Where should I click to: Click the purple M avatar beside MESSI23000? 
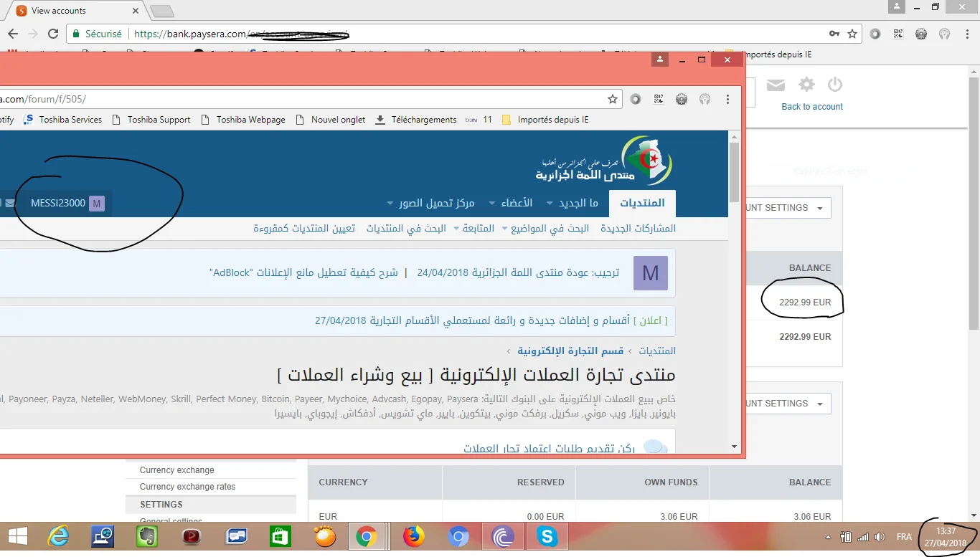97,204
